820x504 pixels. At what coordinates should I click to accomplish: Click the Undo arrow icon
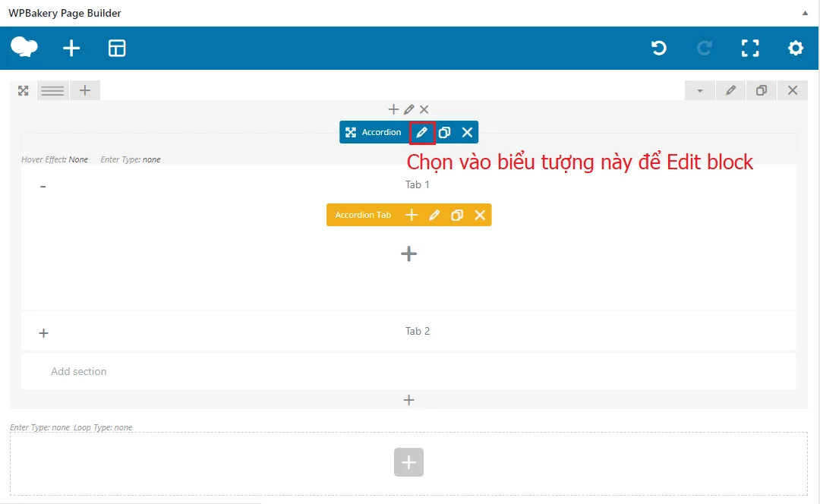pyautogui.click(x=659, y=49)
